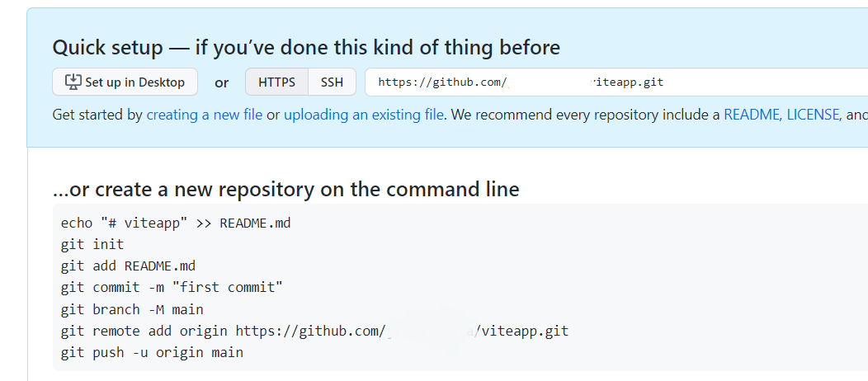The image size is (868, 381).
Task: Click the 'git branch -M main' line
Action: [132, 309]
